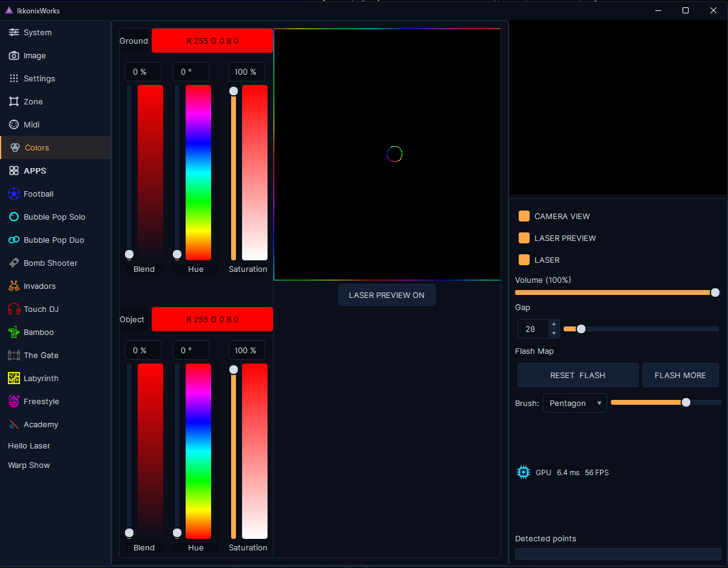Click the LASER PREVIEW ON button
This screenshot has width=728, height=568.
point(387,295)
